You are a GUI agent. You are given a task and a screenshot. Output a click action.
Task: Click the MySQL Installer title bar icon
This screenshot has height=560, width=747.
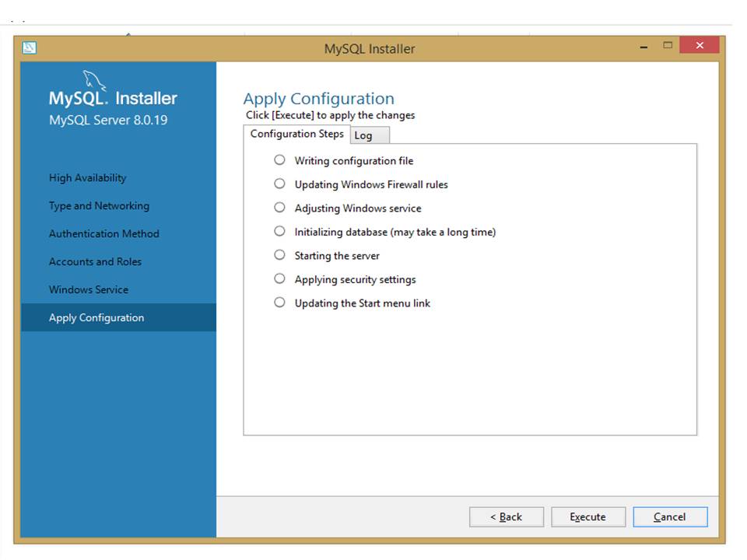click(29, 47)
